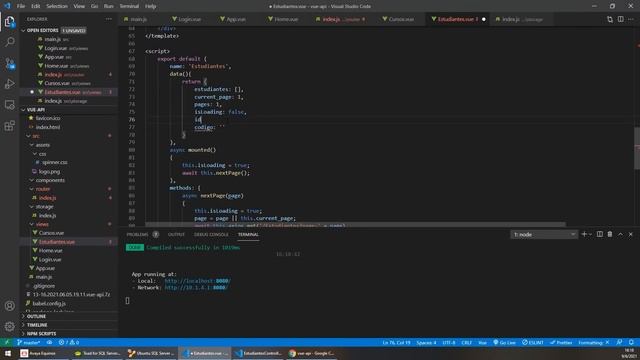
Task: Open notifications bell in status bar
Action: point(631,342)
